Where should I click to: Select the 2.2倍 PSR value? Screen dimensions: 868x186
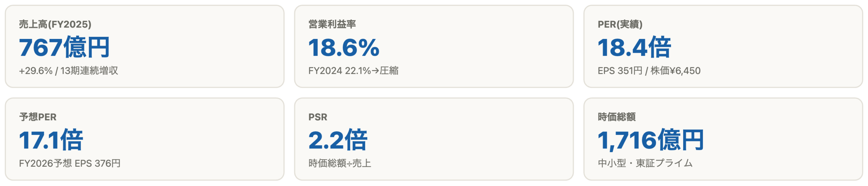(x=338, y=140)
